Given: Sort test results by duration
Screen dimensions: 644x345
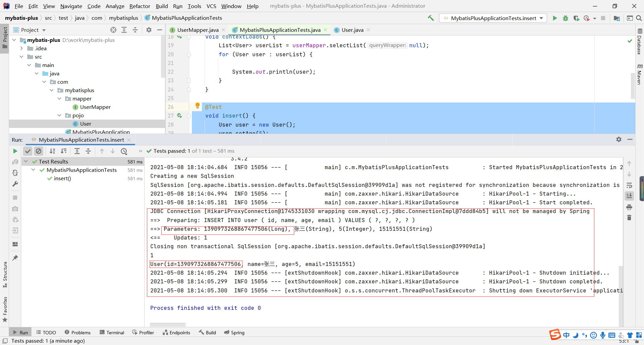Looking at the screenshot, I should pos(64,151).
